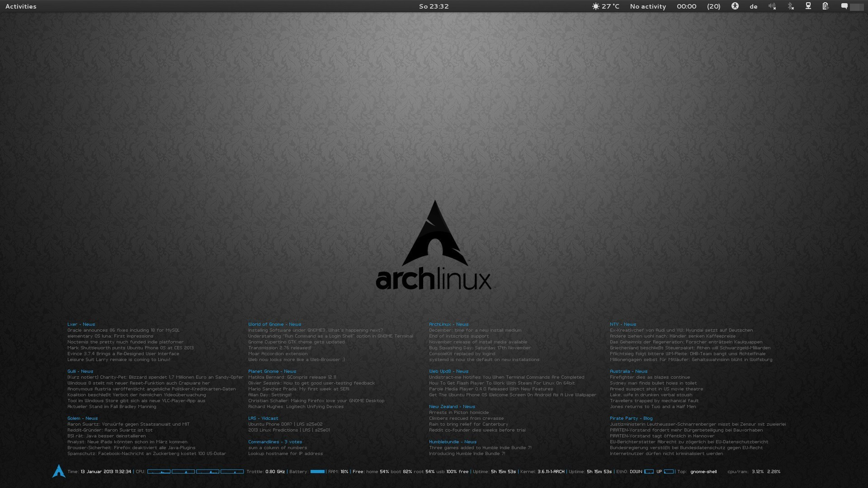Click the 'Gulli - News' heading

80,371
